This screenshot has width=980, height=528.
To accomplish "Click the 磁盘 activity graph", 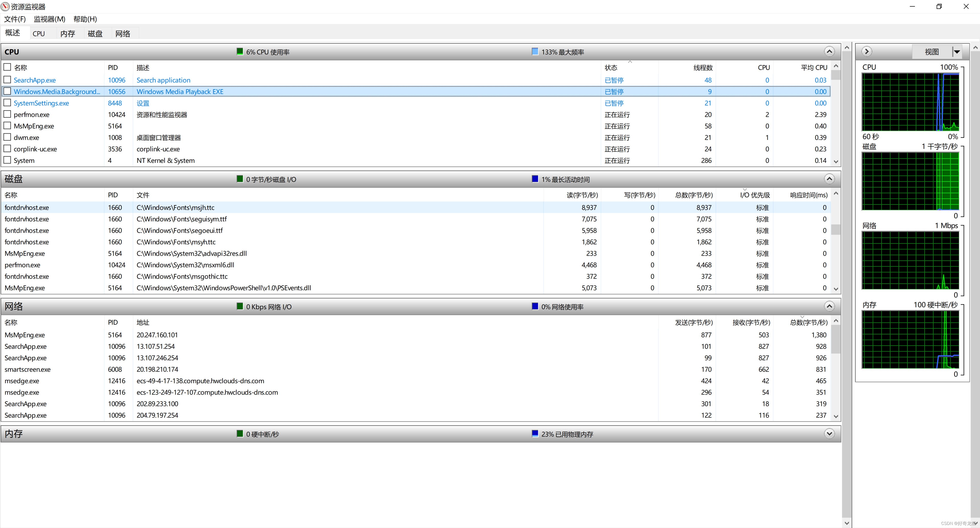I will (x=910, y=181).
